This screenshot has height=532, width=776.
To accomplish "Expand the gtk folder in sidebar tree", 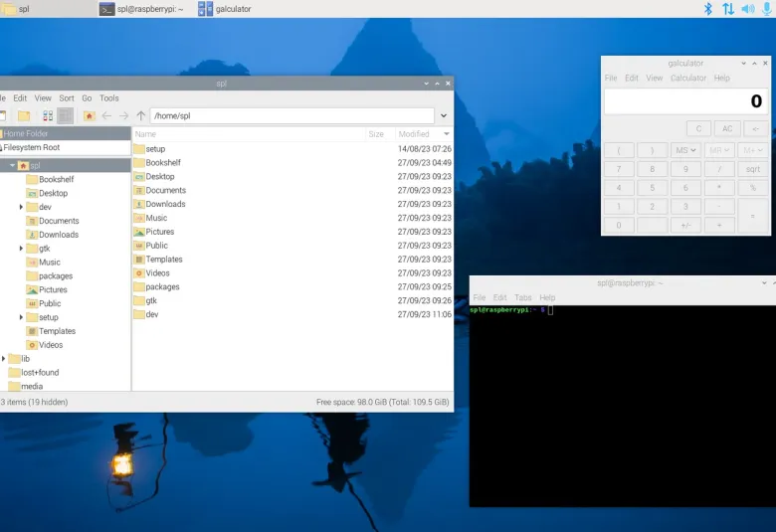I will [21, 249].
